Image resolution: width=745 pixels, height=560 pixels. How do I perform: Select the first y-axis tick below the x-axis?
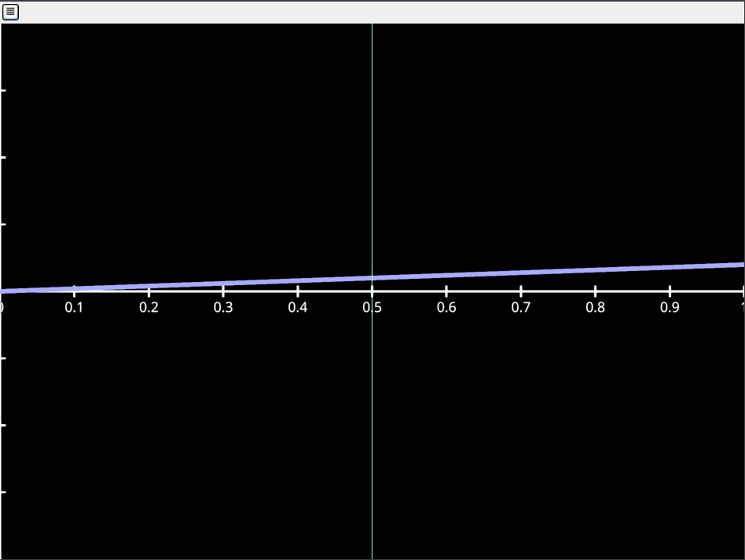[x=3, y=358]
